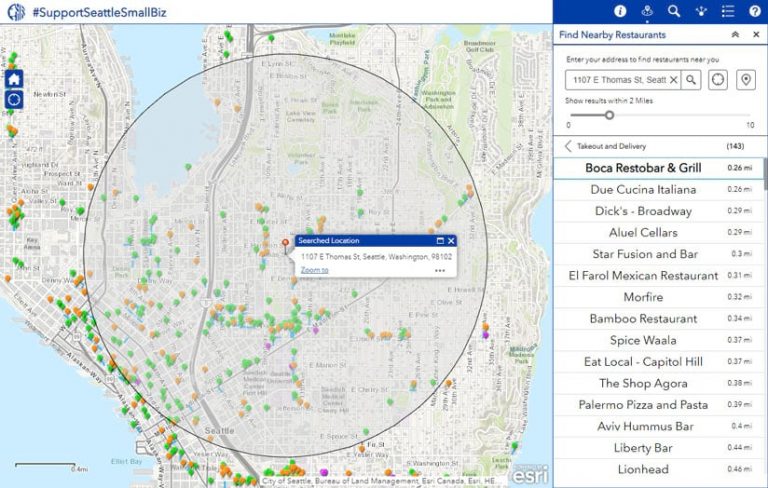Click the #SupportSeattleSmallBiz title
Screen dimensions: 768x488
(x=99, y=12)
